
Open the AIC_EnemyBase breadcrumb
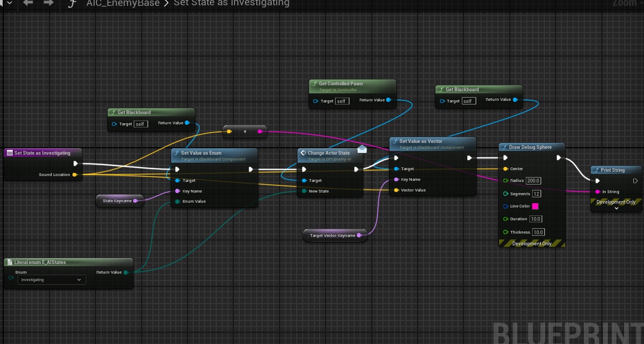pos(123,3)
